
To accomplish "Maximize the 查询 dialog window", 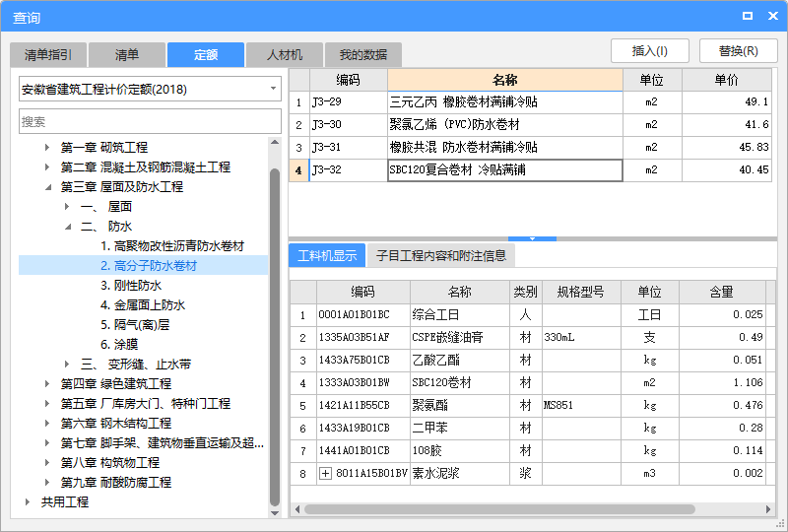I will (x=748, y=16).
